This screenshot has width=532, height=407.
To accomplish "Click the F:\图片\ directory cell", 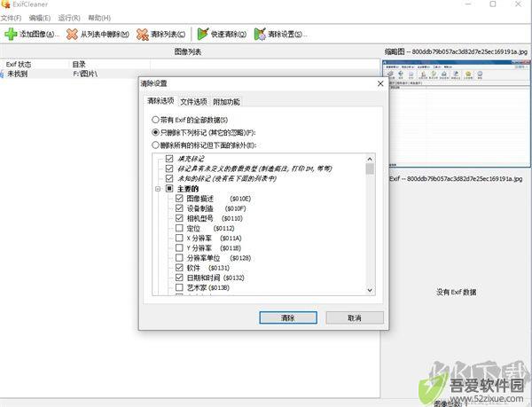I will (85, 74).
